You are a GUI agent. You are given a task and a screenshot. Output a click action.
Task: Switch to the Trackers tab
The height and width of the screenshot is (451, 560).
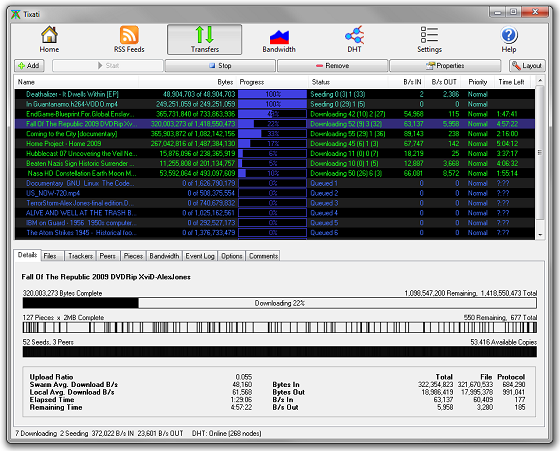[x=80, y=256]
